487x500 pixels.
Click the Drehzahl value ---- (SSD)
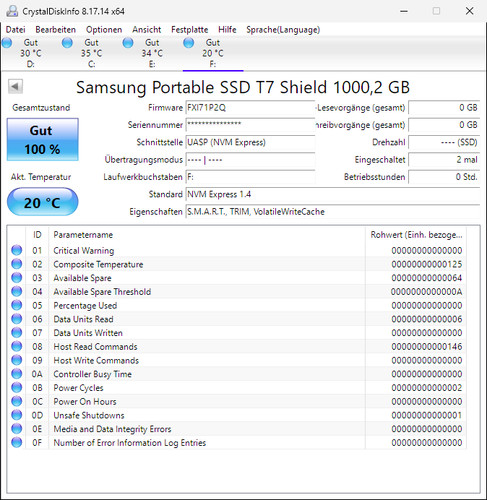click(444, 142)
